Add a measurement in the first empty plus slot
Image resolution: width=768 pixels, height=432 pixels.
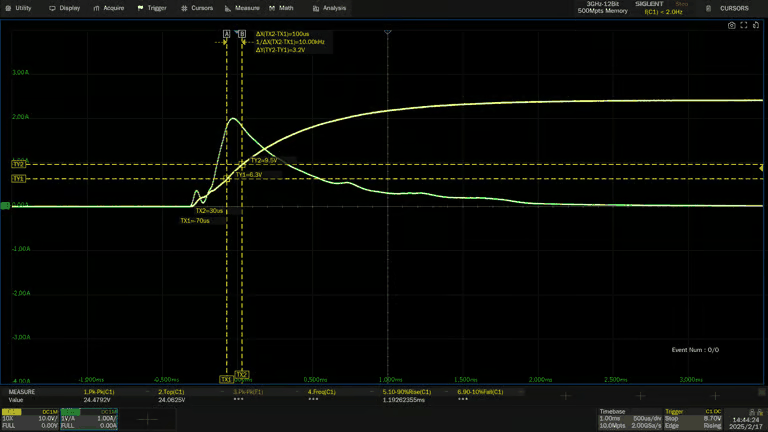coord(566,396)
